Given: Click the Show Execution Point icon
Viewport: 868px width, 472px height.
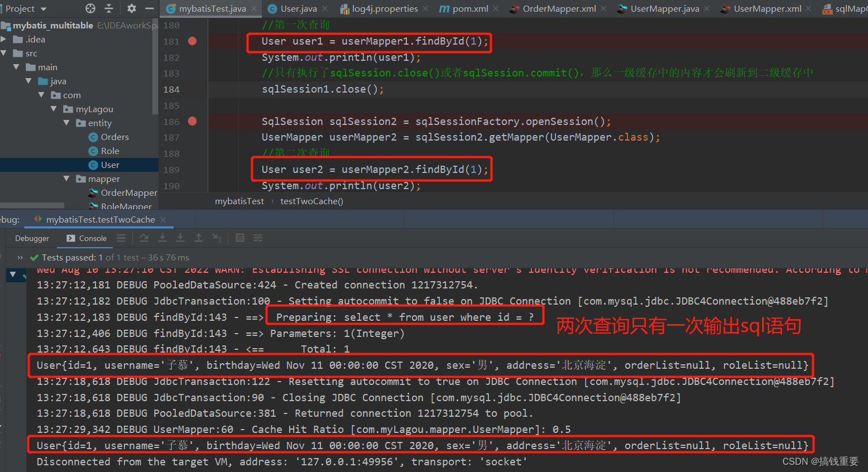Looking at the screenshot, I should pyautogui.click(x=144, y=238).
